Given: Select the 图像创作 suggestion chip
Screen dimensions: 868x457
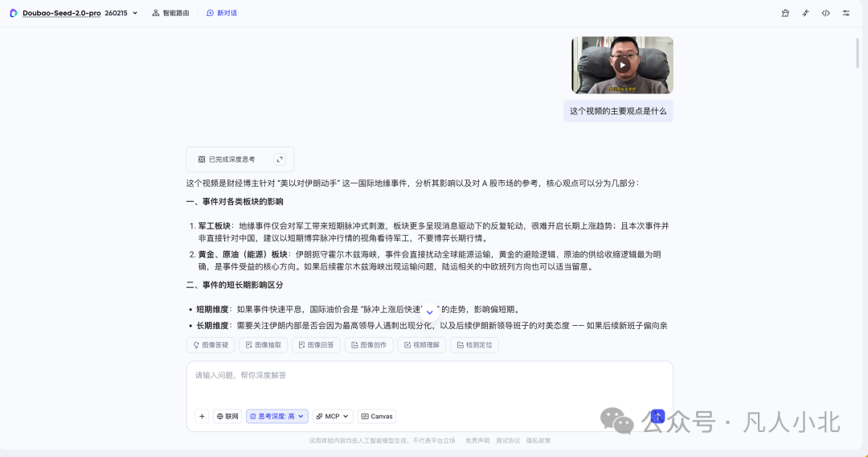Looking at the screenshot, I should click(x=369, y=344).
